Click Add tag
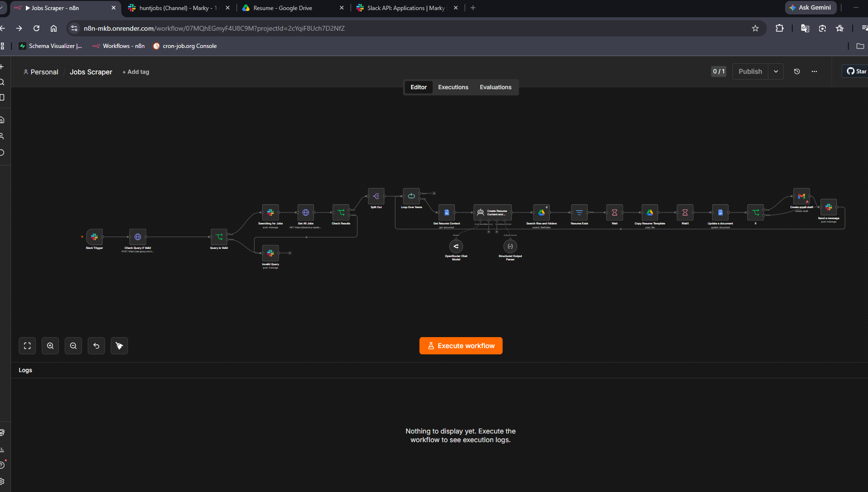The height and width of the screenshot is (492, 868). click(x=136, y=72)
